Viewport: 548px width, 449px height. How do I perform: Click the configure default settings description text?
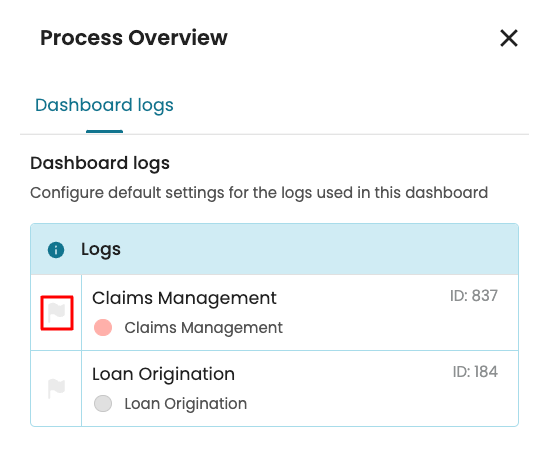[x=259, y=193]
